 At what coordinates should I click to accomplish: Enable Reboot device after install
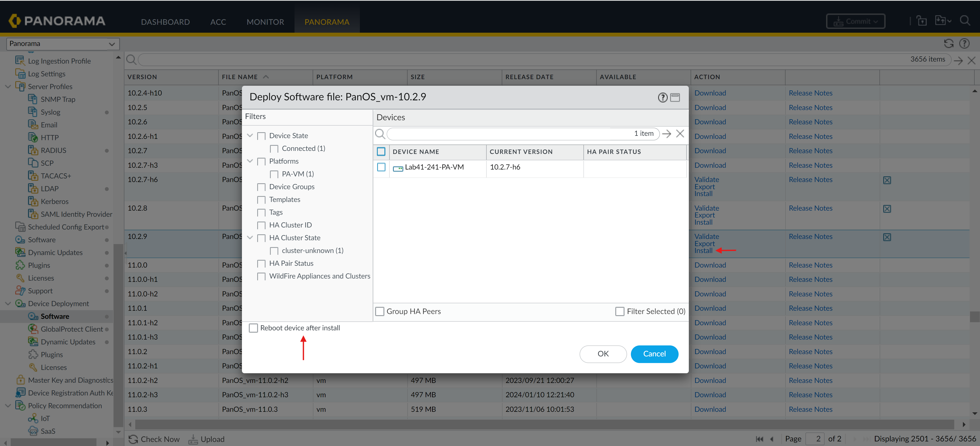tap(254, 328)
